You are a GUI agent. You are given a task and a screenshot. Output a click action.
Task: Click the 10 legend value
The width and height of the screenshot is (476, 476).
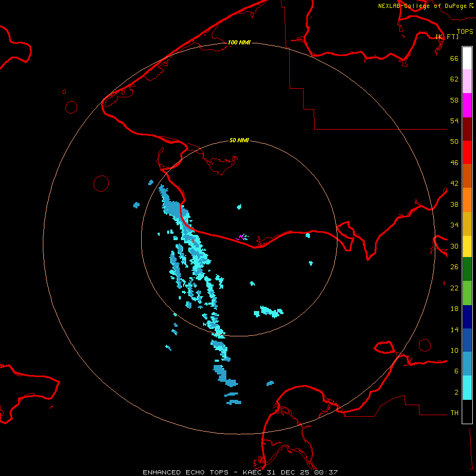coord(454,350)
